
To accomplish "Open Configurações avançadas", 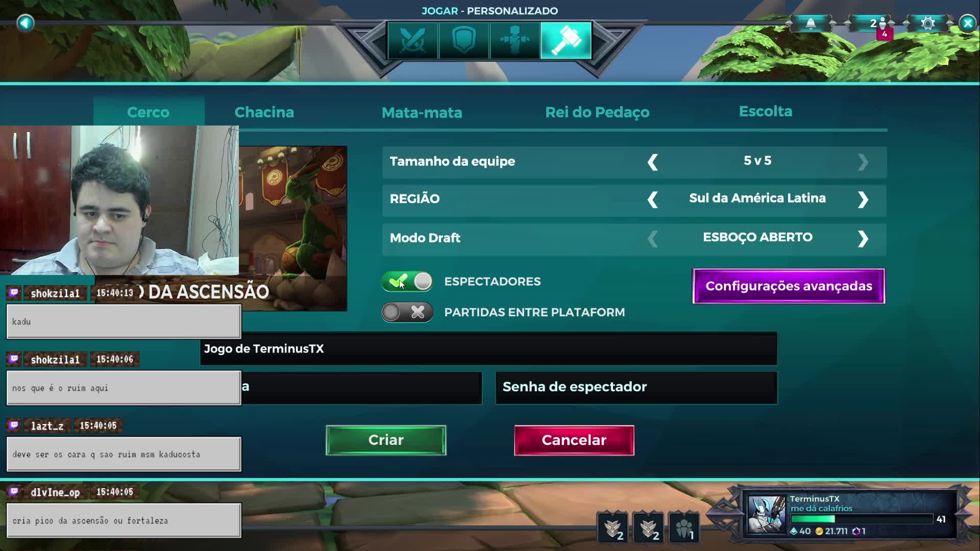I will click(789, 286).
